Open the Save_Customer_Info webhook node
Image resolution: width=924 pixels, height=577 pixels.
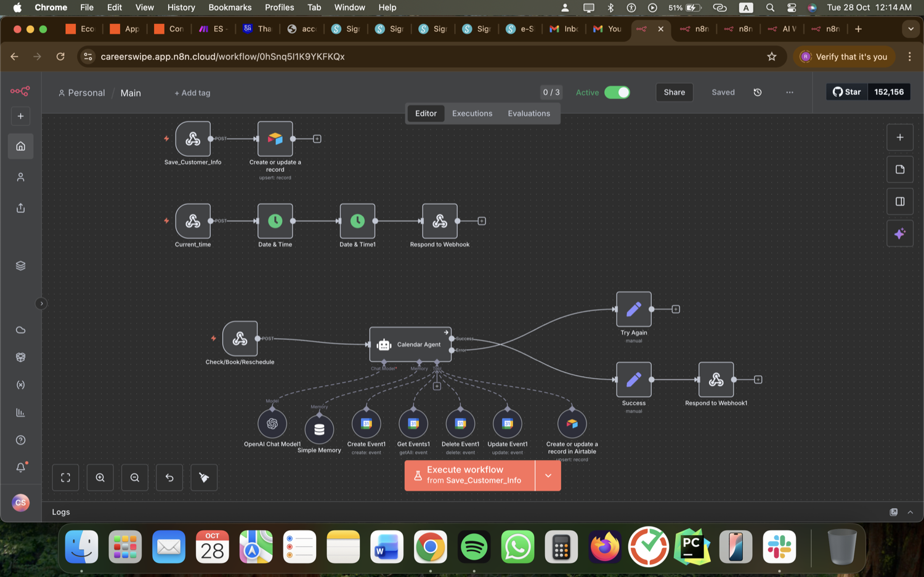click(x=193, y=139)
